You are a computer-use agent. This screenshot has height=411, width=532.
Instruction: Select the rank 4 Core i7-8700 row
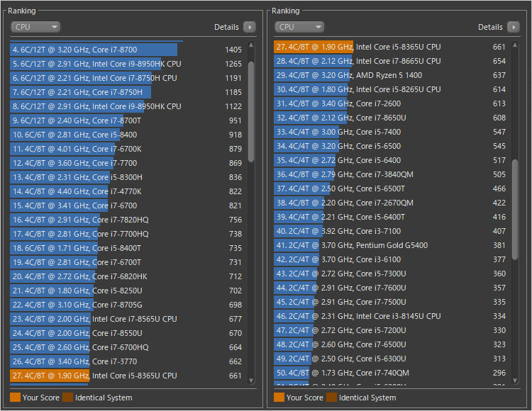coord(126,50)
